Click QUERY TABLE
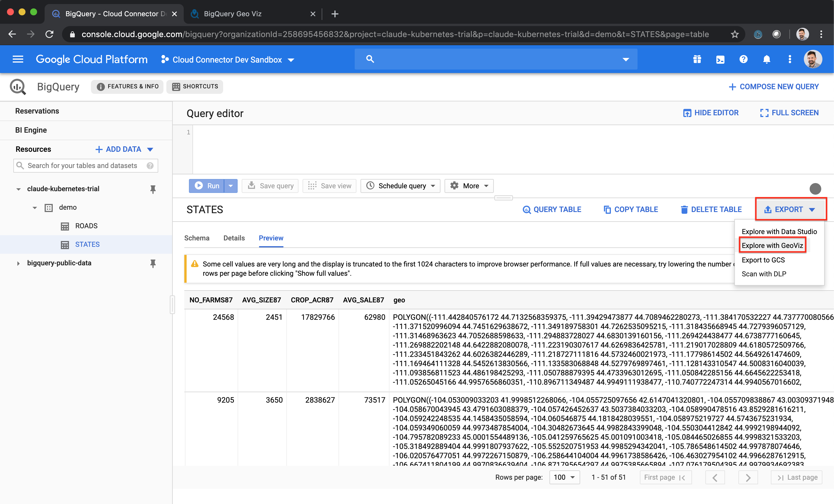Image resolution: width=834 pixels, height=504 pixels. point(552,210)
